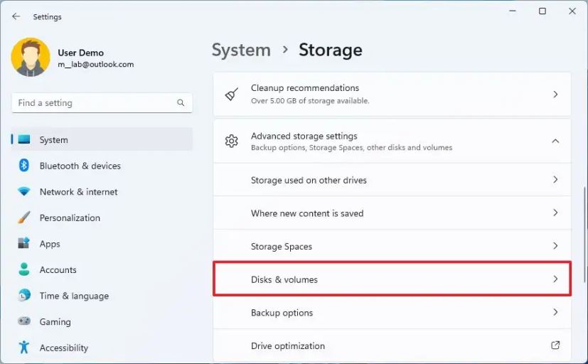Click the Storage used on other drives text
This screenshot has width=588, height=364.
click(309, 181)
